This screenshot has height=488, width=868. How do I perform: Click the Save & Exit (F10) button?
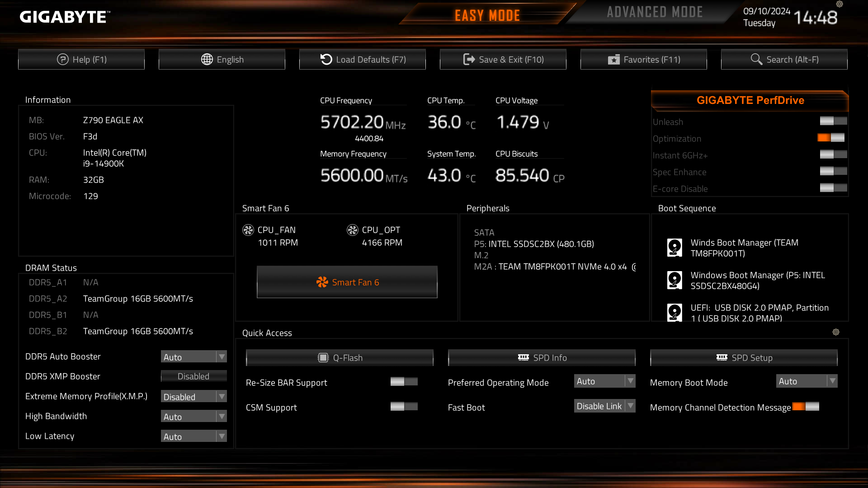click(503, 60)
